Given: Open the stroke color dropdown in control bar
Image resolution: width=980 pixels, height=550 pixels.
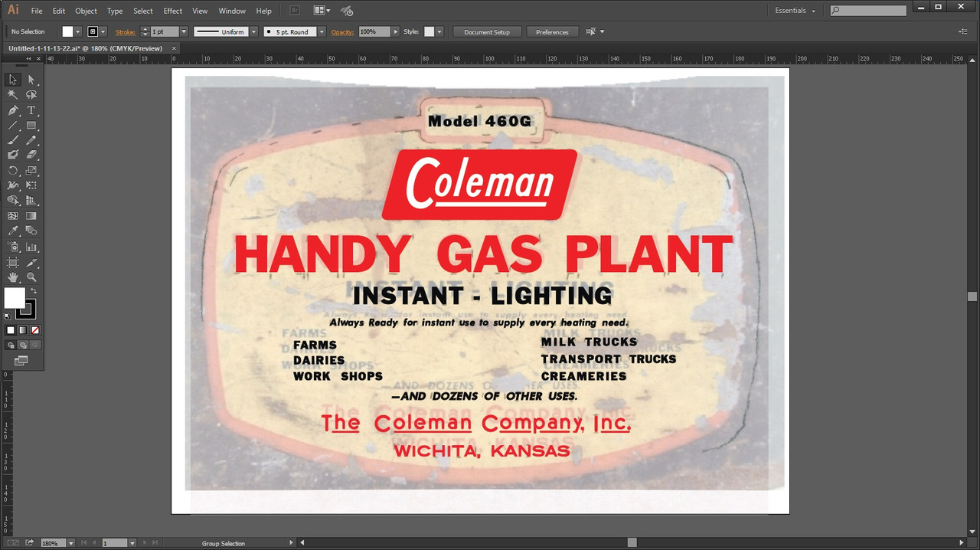Looking at the screenshot, I should point(103,31).
